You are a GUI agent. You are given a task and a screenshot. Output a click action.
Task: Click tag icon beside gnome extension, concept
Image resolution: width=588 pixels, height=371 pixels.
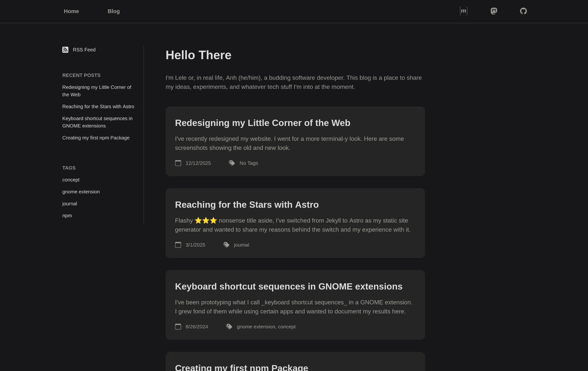[x=229, y=327]
